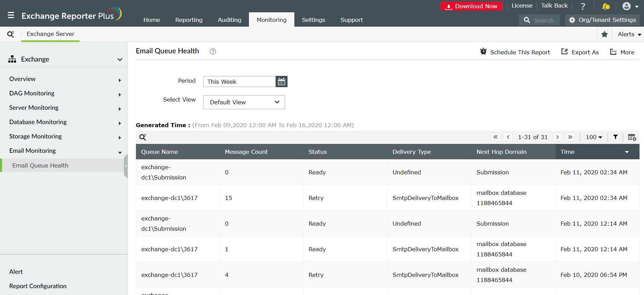Go to the previous page of results
Screen dimensions: 644x295
click(x=508, y=137)
